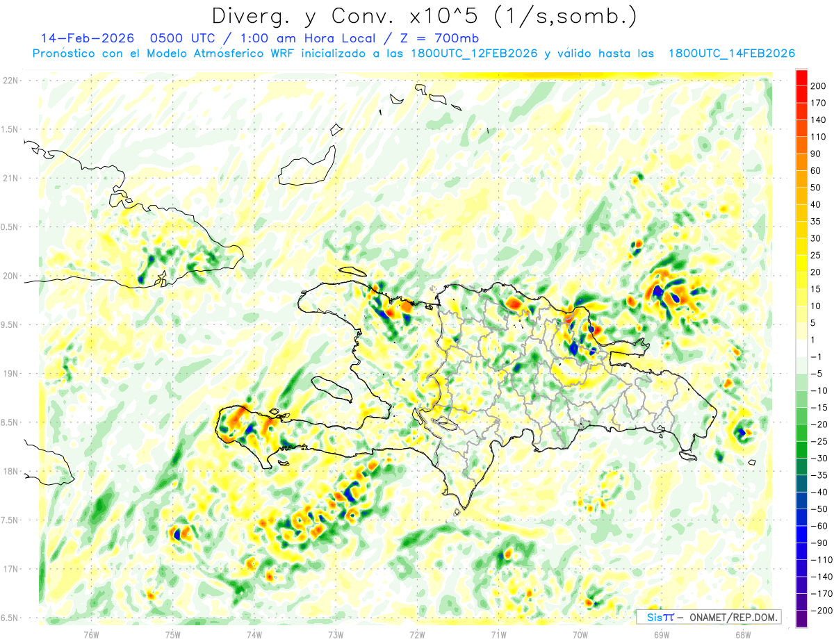
Task: Click the '76W' longitude label
Action: click(91, 634)
